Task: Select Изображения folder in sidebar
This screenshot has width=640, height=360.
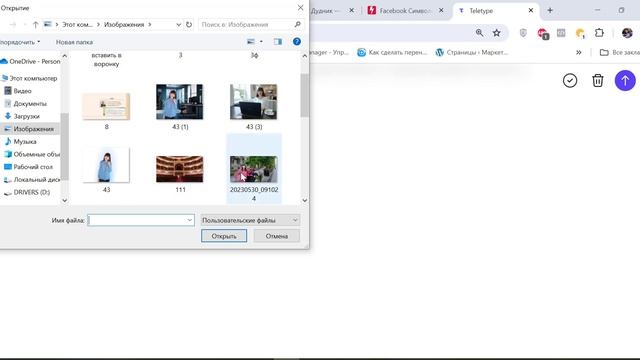Action: [29, 129]
